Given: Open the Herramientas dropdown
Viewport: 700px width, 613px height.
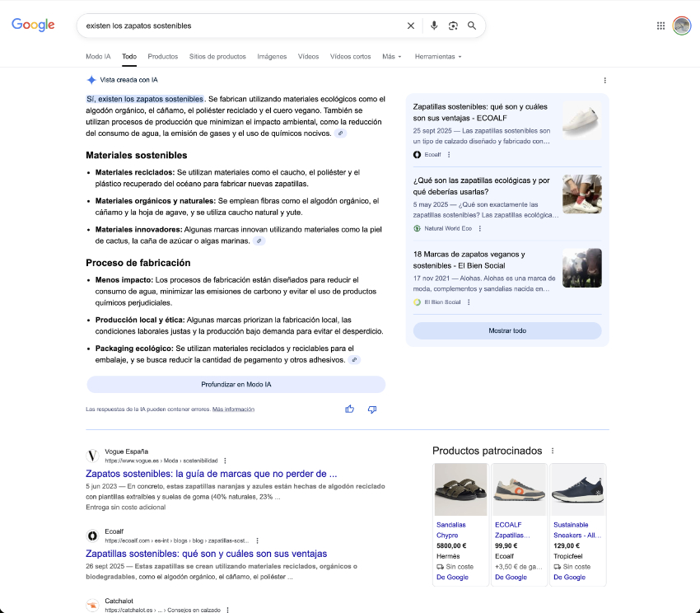Looking at the screenshot, I should point(438,57).
